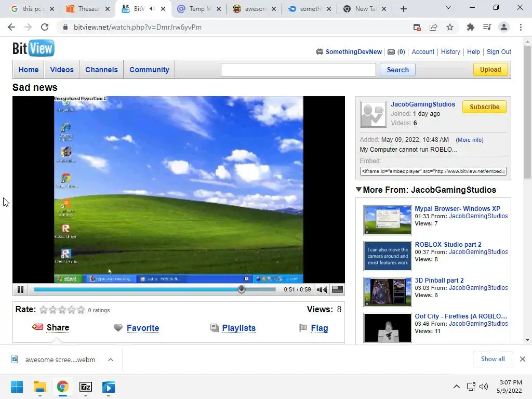
Task: Click the Upload button
Action: coord(490,69)
